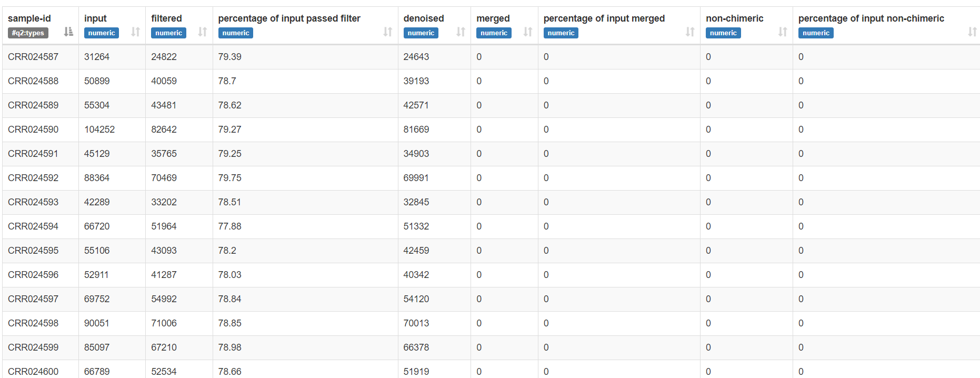
Task: Sort table by sample-id sort icon
Action: pyautogui.click(x=68, y=32)
